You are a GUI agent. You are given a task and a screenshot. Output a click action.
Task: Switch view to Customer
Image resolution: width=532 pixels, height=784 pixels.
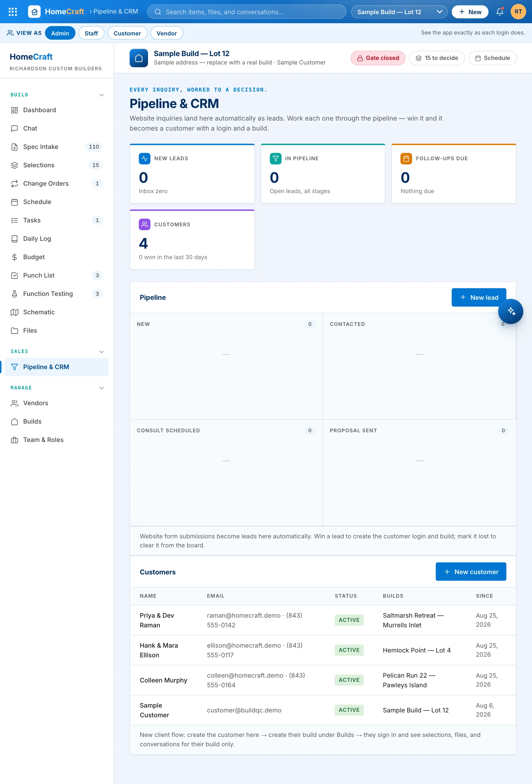pos(127,33)
